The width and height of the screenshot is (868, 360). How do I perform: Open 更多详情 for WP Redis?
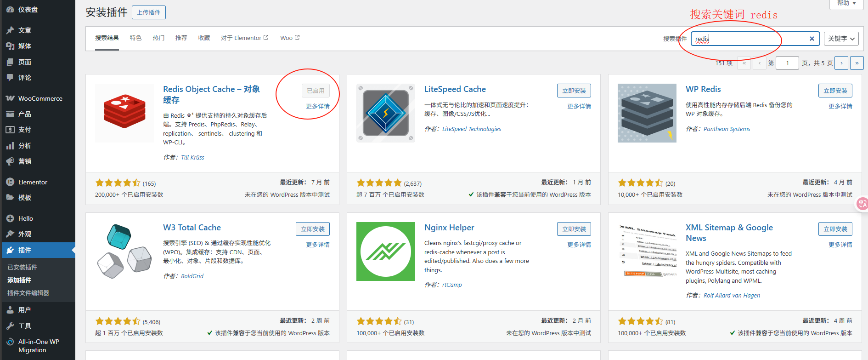840,106
